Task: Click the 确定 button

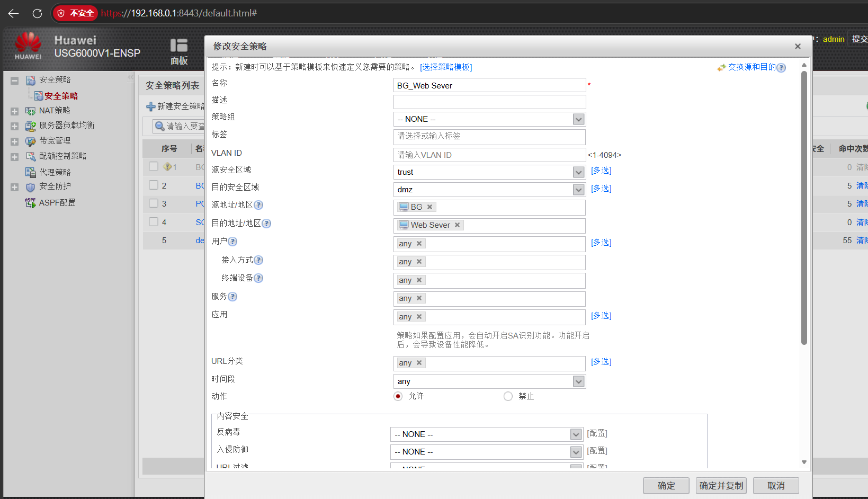Action: click(x=666, y=486)
